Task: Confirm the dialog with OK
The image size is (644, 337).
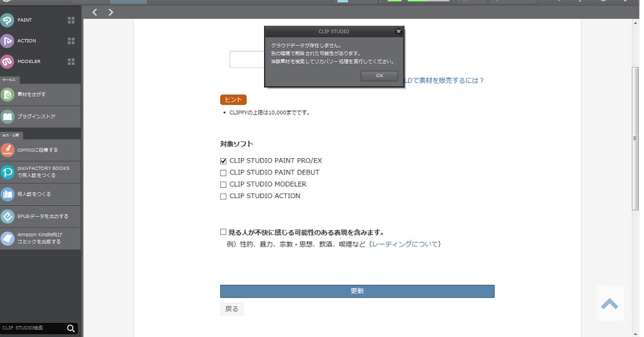Action: (379, 76)
